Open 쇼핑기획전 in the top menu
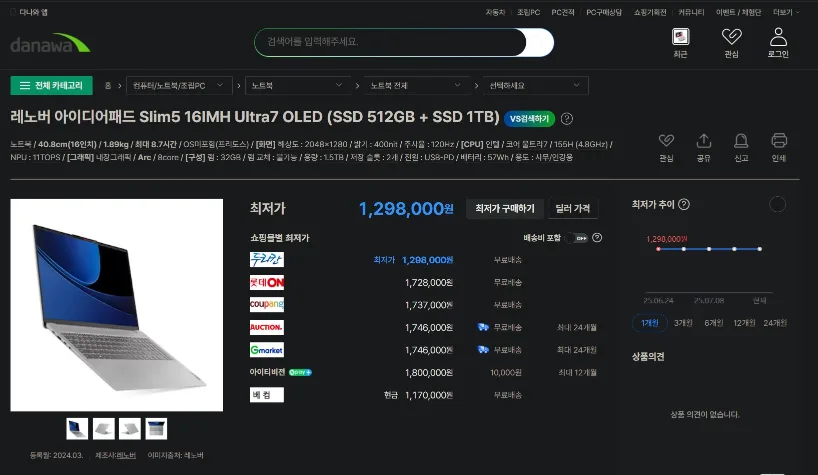The image size is (818, 475). (x=650, y=12)
